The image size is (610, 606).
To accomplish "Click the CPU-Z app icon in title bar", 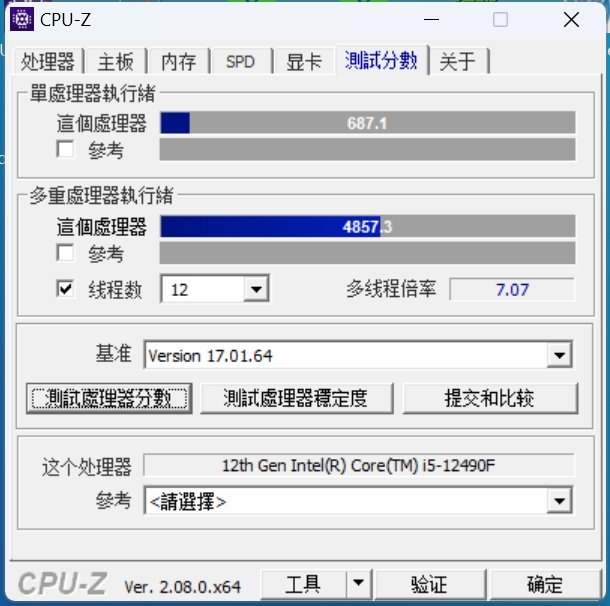I will click(22, 19).
